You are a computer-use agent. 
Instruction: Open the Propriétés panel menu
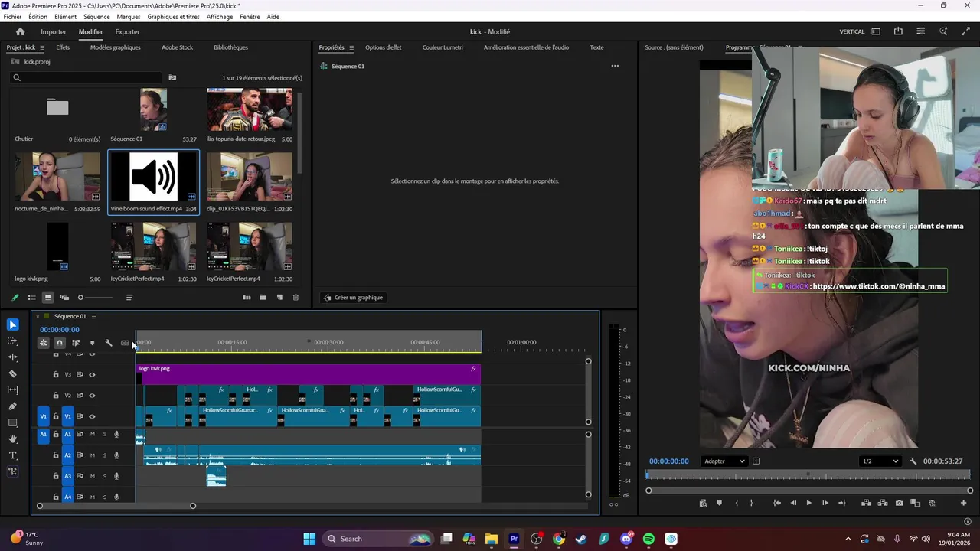[x=351, y=47]
